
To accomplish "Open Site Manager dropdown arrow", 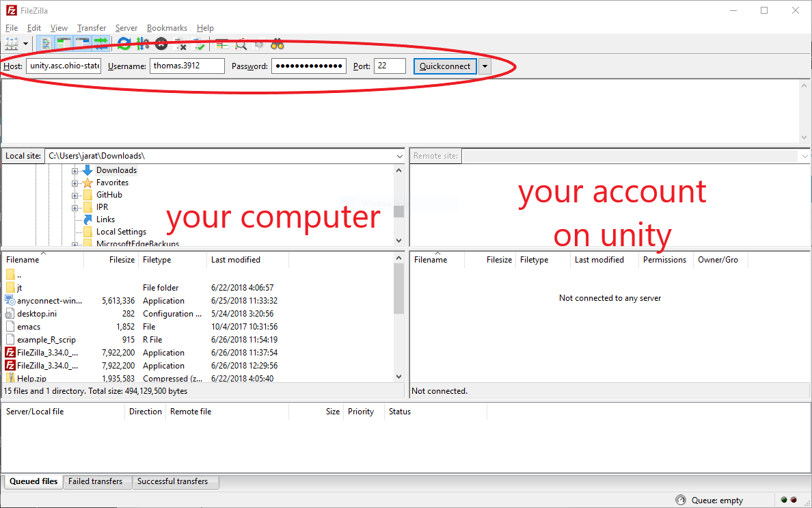I will click(x=25, y=44).
